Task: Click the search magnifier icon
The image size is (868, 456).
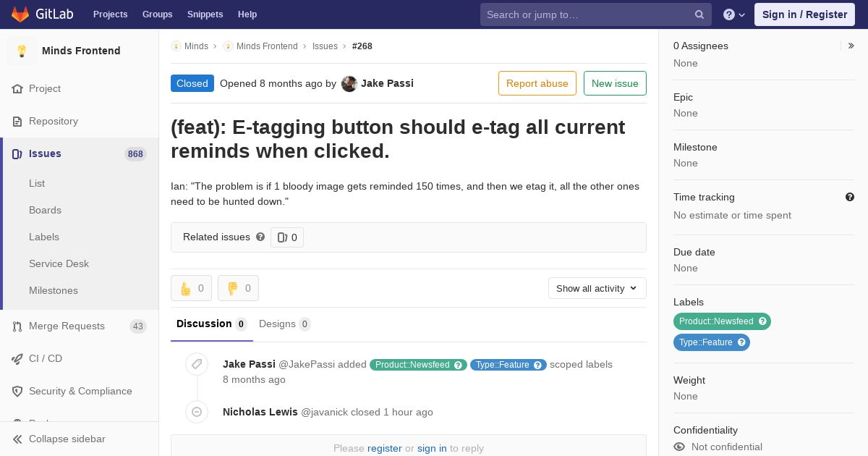Action: tap(699, 14)
